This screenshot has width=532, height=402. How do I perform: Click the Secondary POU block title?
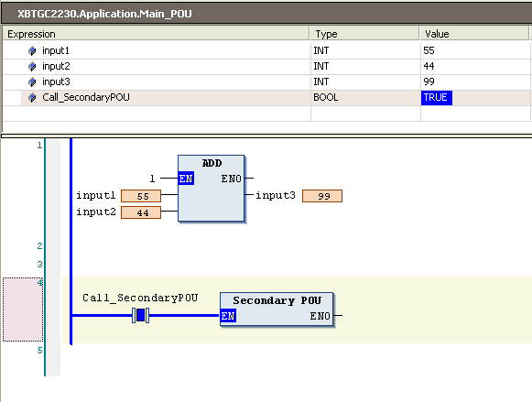pyautogui.click(x=277, y=300)
